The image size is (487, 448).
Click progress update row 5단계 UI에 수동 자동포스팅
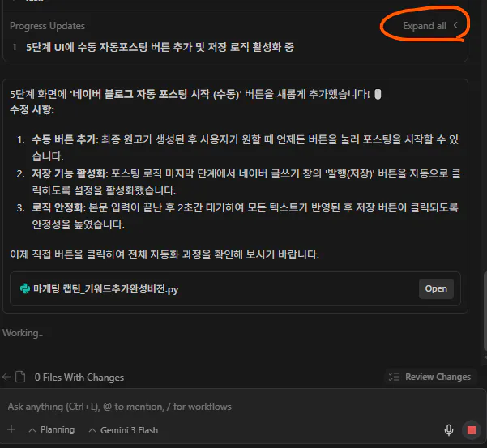160,47
